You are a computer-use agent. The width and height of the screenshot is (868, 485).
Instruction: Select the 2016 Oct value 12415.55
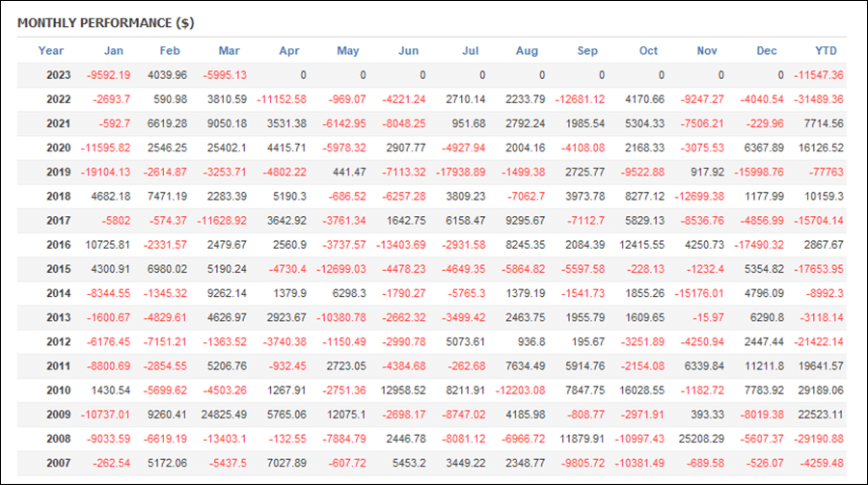641,245
